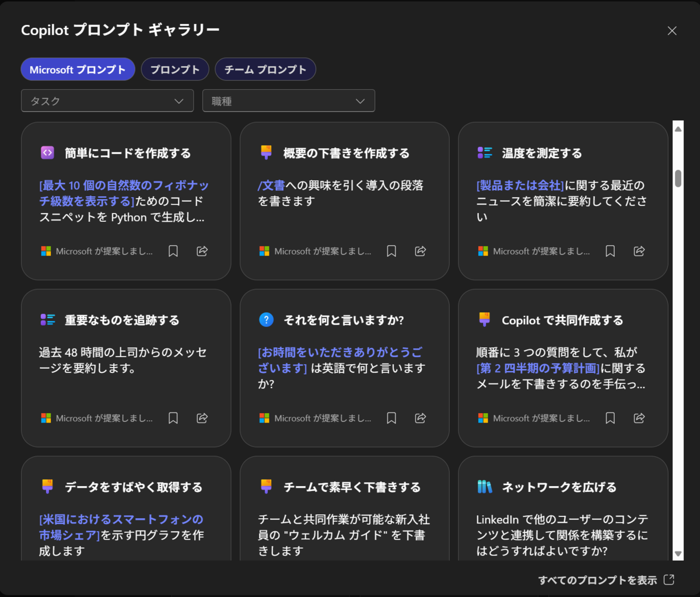Click the Microsoft logo on それを何と言いますか? card

coord(264,418)
